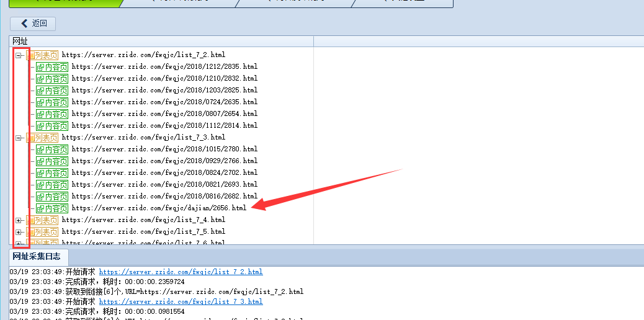Select log line 获取到链接[6]个 for list_7_2.html

(156, 291)
